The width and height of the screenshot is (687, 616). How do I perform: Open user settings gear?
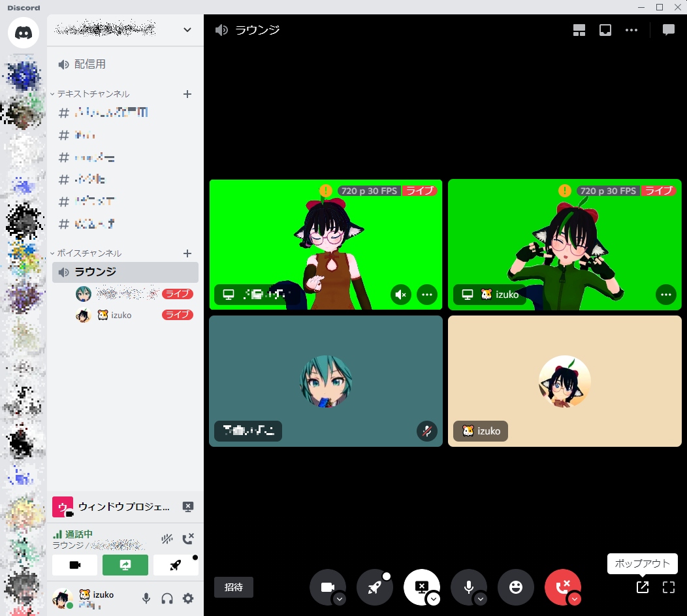click(188, 598)
